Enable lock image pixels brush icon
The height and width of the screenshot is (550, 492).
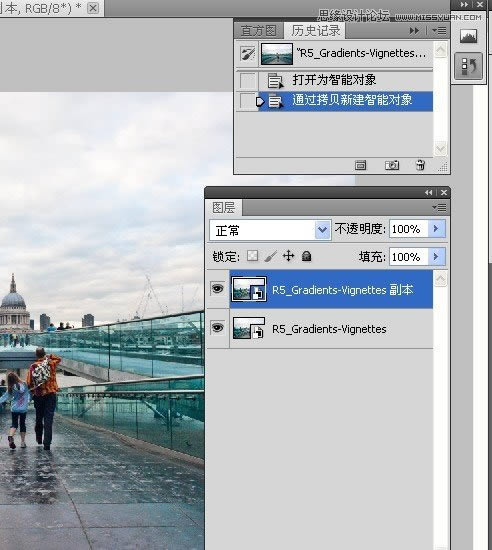(270, 256)
